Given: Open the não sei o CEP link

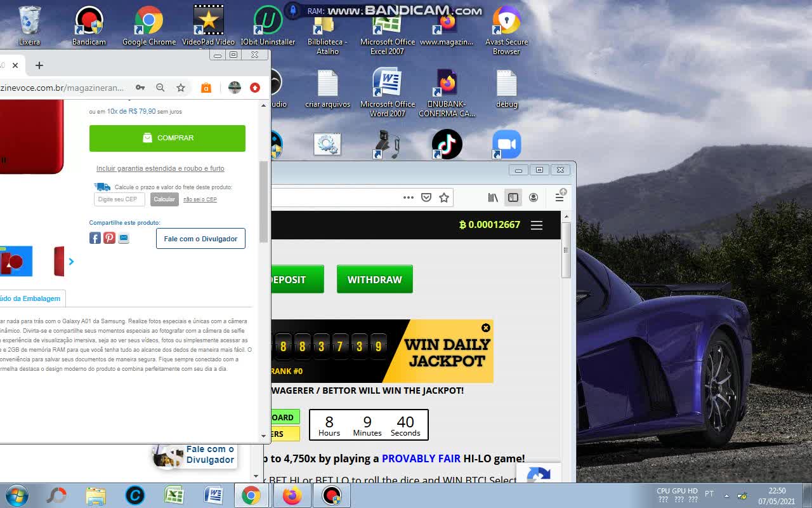Looking at the screenshot, I should (200, 199).
